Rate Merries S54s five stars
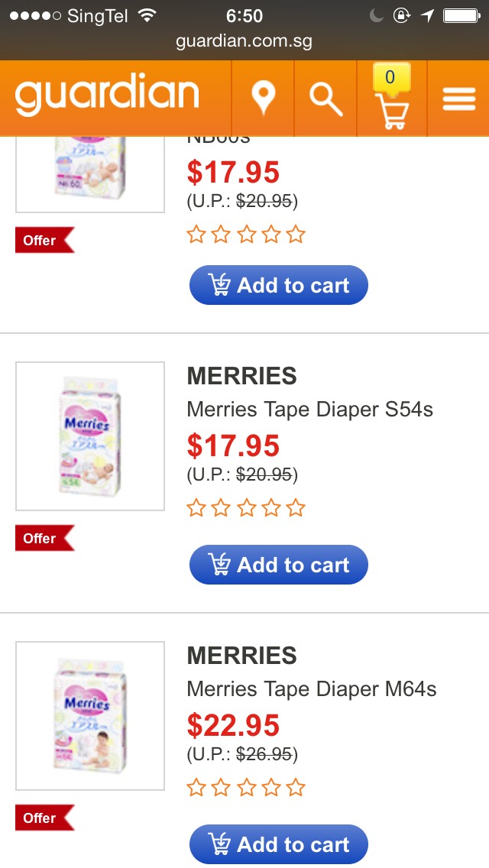Screen dimensions: 489x868 pyautogui.click(x=296, y=508)
